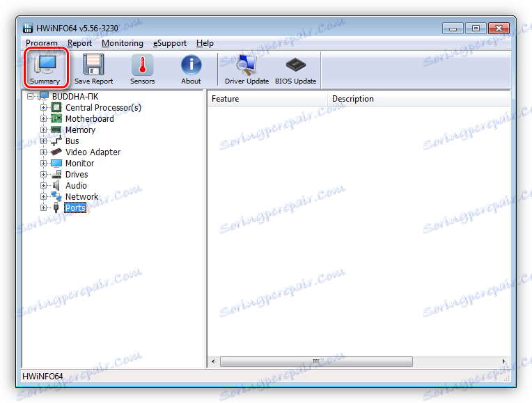Click the BUDDHA-ПК computer icon
Viewport: 532px width, 403px height.
44,96
